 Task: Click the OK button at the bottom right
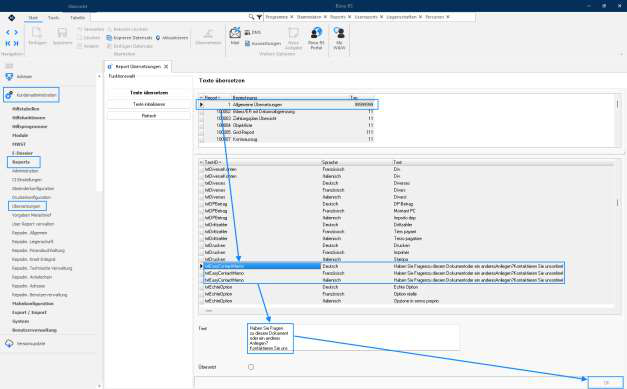tap(606, 383)
